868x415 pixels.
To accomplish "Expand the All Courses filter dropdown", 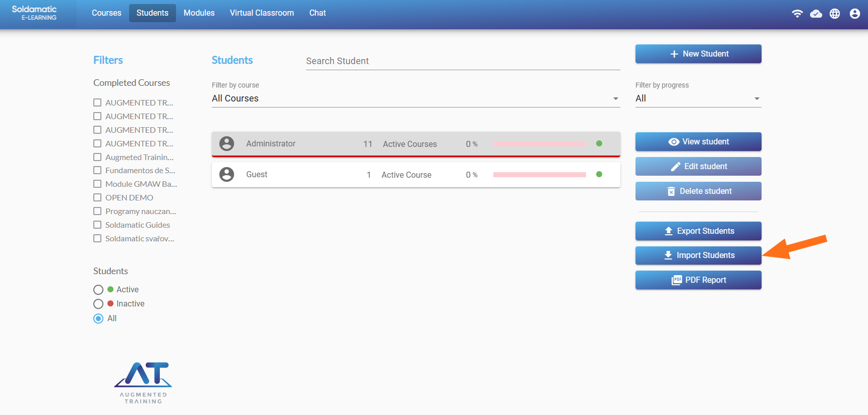I will (416, 98).
